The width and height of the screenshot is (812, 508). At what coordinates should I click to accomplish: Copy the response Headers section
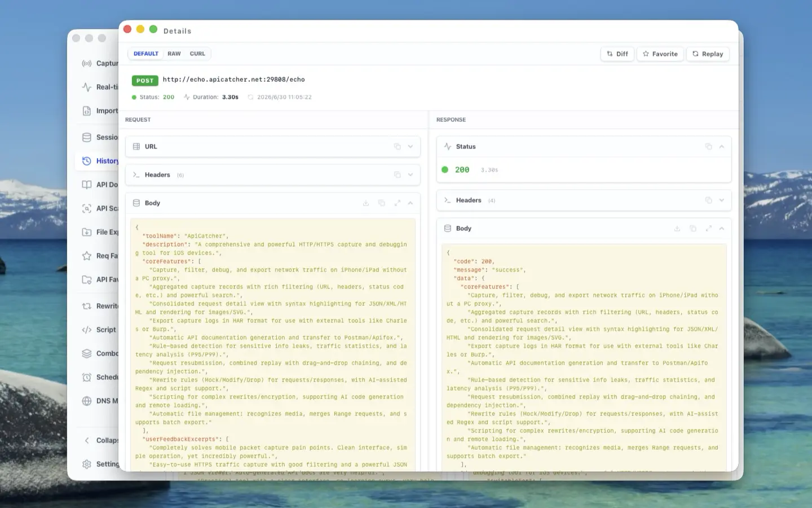[x=708, y=200]
